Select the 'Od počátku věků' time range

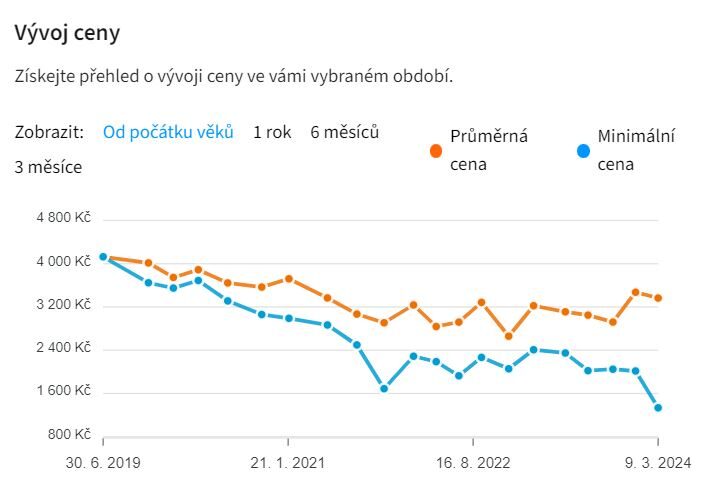pyautogui.click(x=168, y=132)
